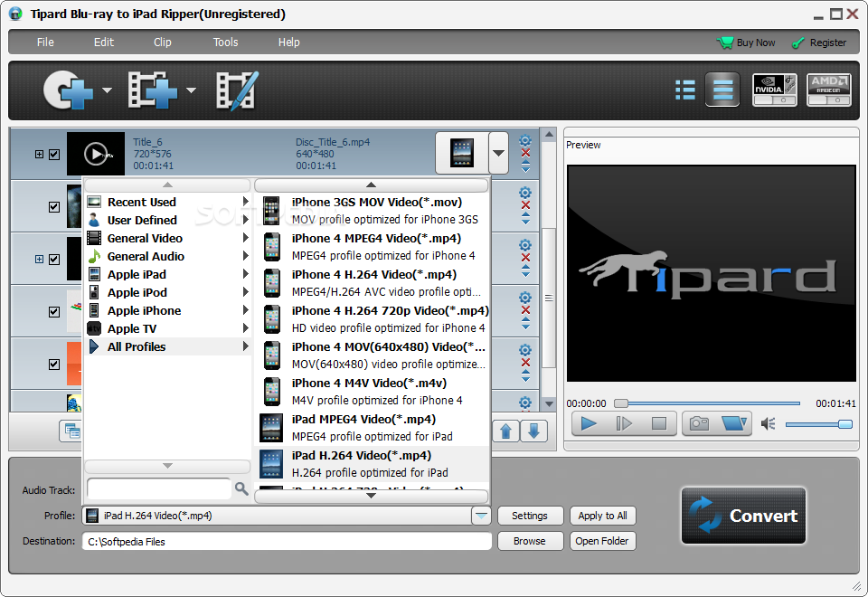This screenshot has width=868, height=597.
Task: Uncheck the second title row checkbox
Action: pyautogui.click(x=54, y=207)
